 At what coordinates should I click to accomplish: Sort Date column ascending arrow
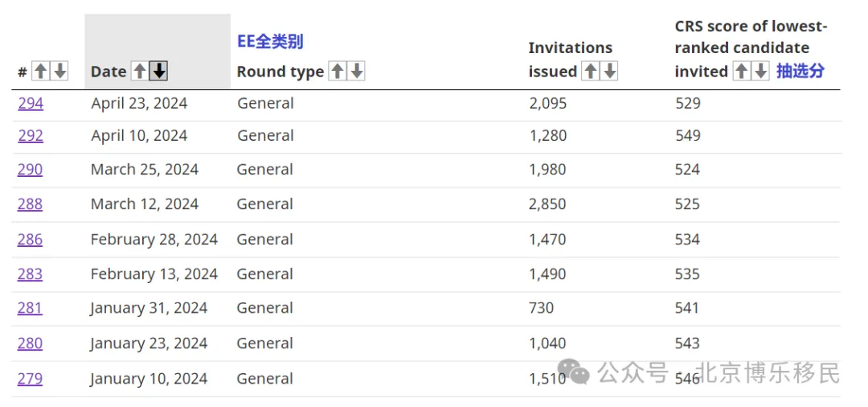point(140,71)
